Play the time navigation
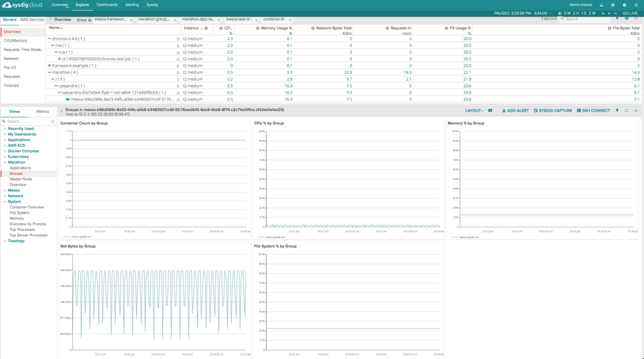Screen dimensions: 644x359 pyautogui.click(x=609, y=13)
